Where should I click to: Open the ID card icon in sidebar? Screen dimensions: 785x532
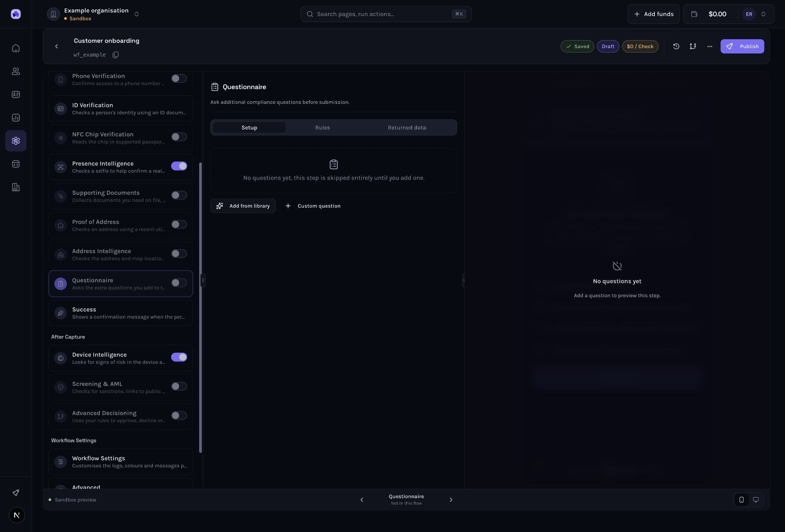point(16,94)
